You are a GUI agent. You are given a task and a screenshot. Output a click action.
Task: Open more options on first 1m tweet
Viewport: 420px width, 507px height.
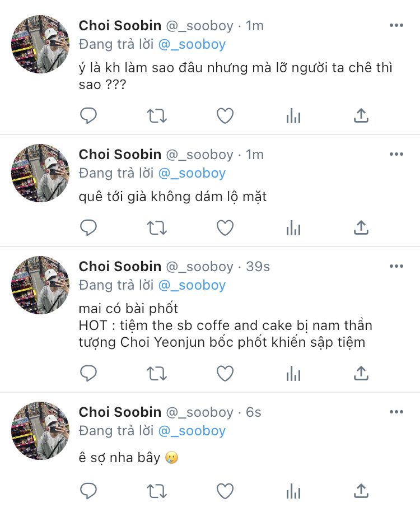pyautogui.click(x=396, y=25)
